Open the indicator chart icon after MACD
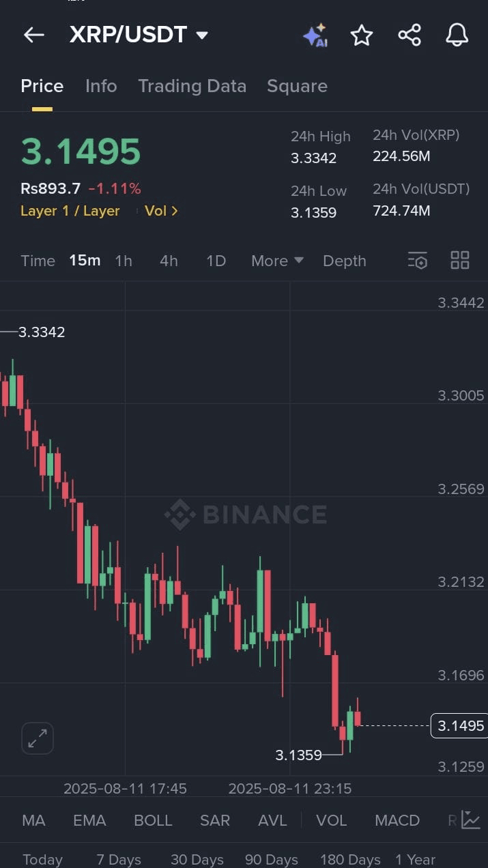The width and height of the screenshot is (488, 868). [471, 820]
